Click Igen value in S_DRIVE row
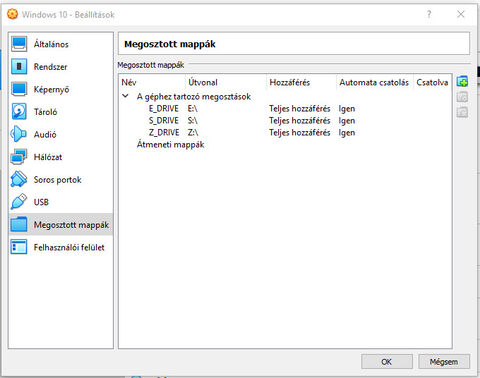 point(347,121)
